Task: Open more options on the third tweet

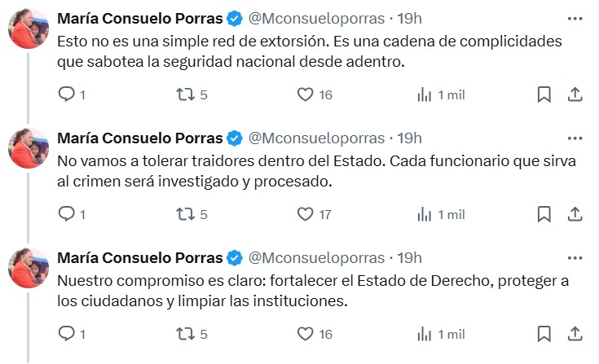Action: pos(575,258)
